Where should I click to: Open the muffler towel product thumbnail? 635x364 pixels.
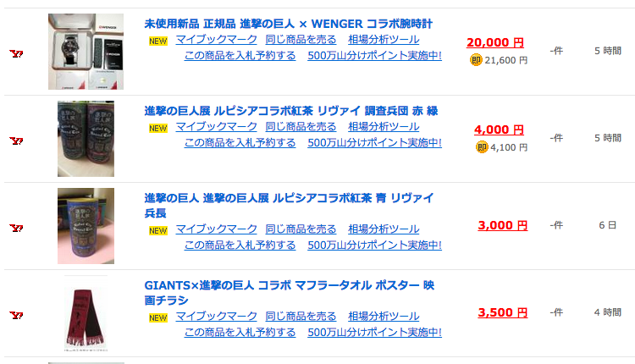coord(85,314)
